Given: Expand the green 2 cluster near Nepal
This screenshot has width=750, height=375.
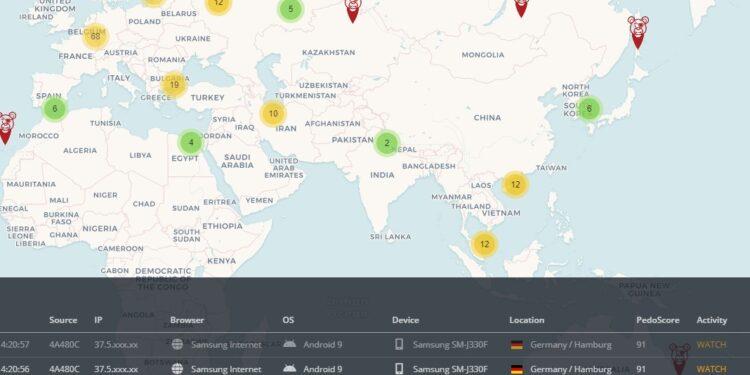Looking at the screenshot, I should pos(387,143).
